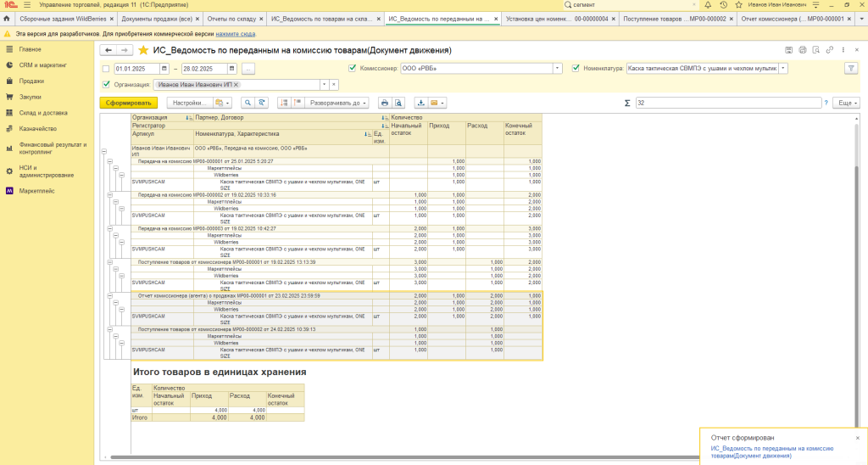Open the three-dot more menu in header
Screen dimensions: 868x465
pyautogui.click(x=843, y=50)
